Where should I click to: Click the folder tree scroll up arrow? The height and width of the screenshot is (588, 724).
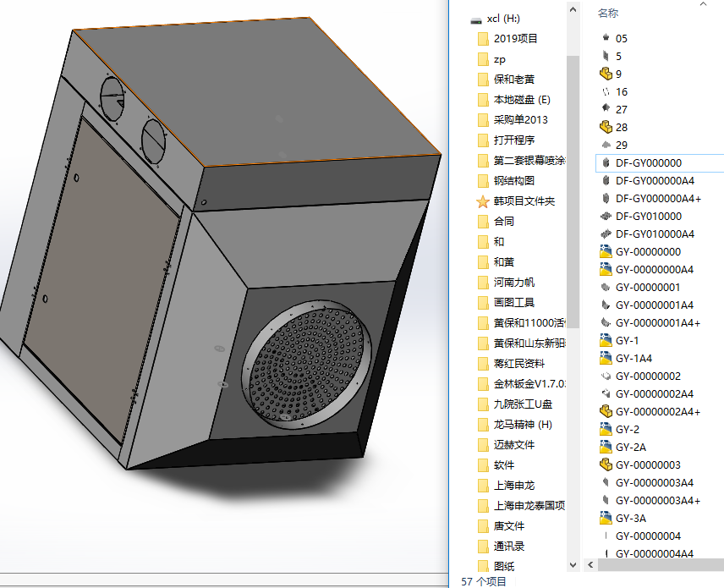pos(573,9)
